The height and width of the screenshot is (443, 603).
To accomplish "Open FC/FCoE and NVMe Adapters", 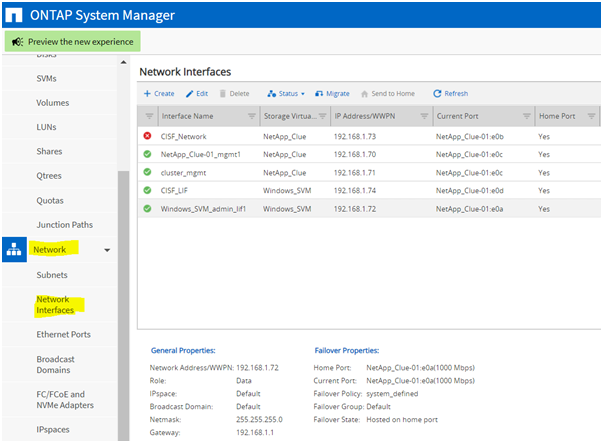I will pos(65,400).
